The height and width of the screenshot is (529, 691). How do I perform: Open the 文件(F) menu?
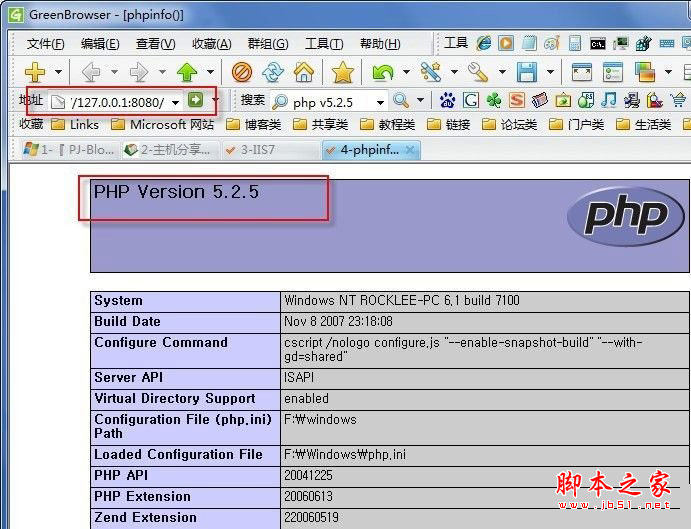point(45,44)
